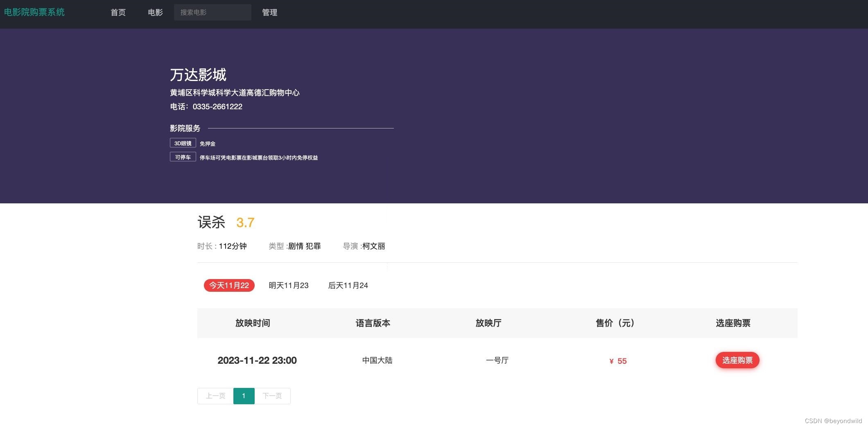
Task: Click the 选座购票 seat booking button
Action: tap(737, 360)
